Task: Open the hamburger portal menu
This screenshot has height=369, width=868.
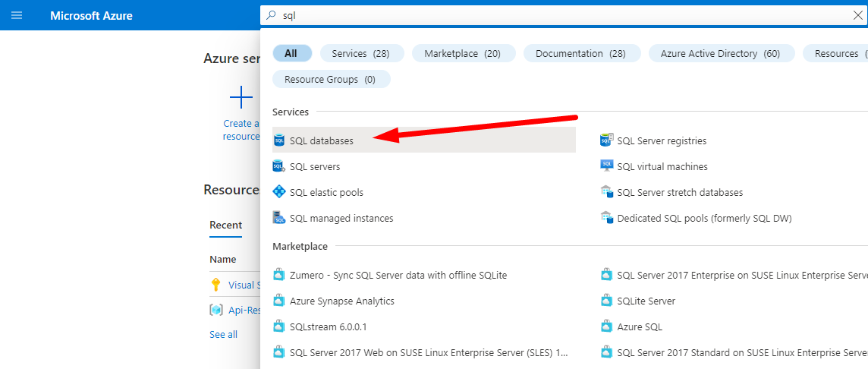Action: 17,15
